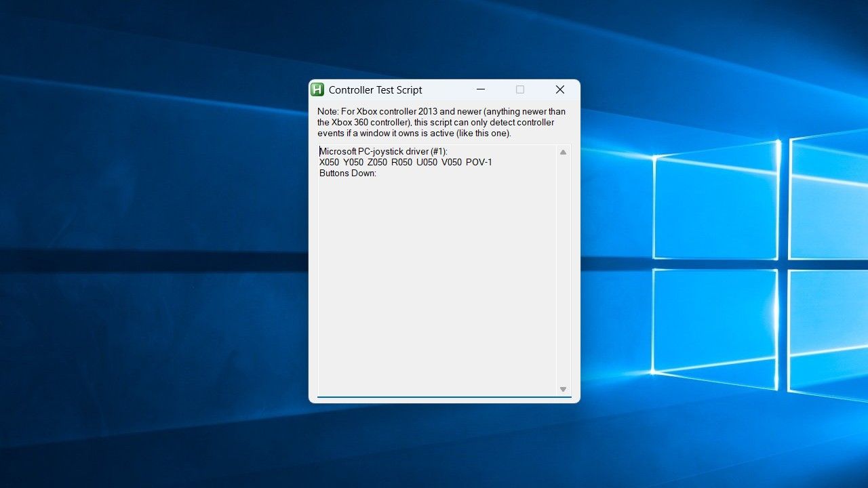
Task: Click the U050 axis value
Action: click(427, 163)
